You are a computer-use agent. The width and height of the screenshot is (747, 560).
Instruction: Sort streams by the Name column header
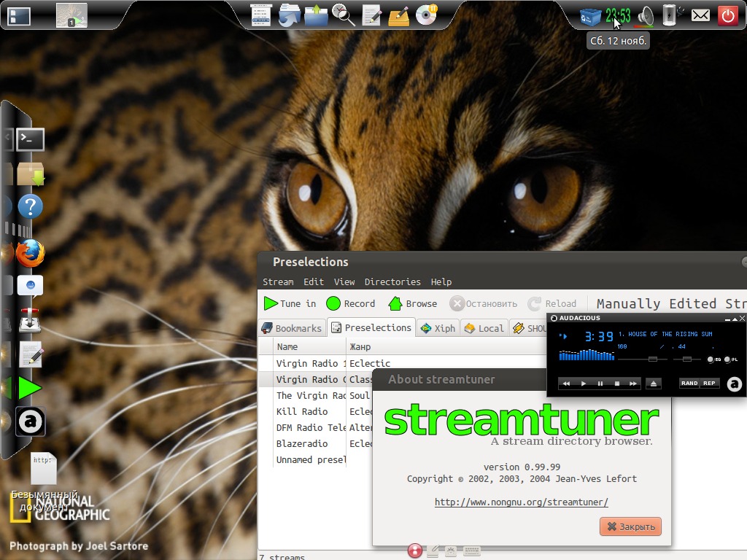309,346
